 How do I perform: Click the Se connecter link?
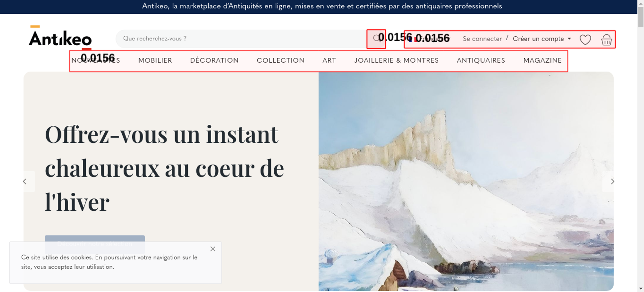tap(482, 39)
